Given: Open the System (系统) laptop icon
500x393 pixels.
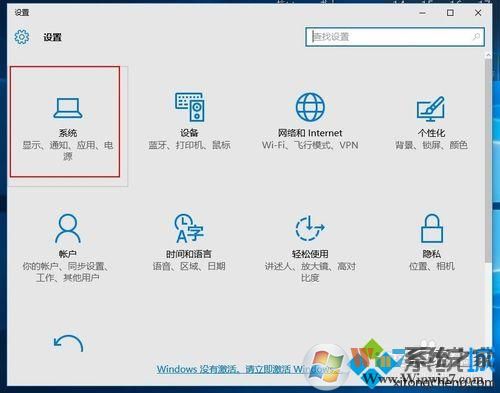Looking at the screenshot, I should [x=68, y=108].
